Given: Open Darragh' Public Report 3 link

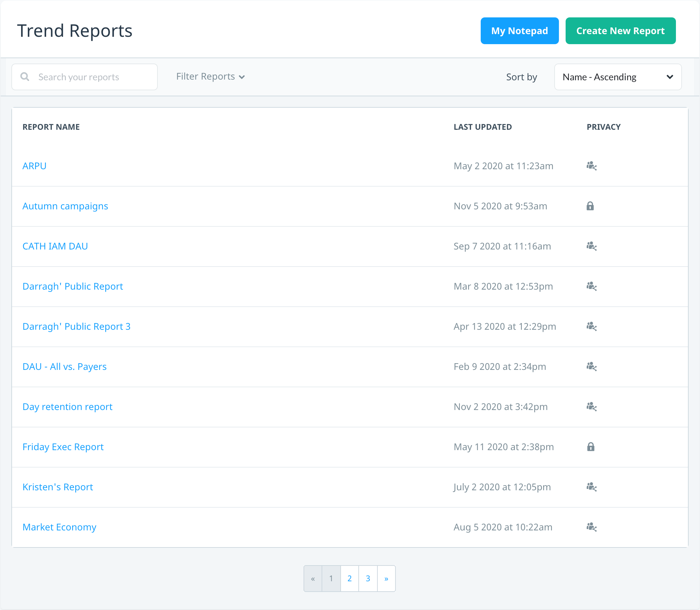Looking at the screenshot, I should [x=76, y=327].
